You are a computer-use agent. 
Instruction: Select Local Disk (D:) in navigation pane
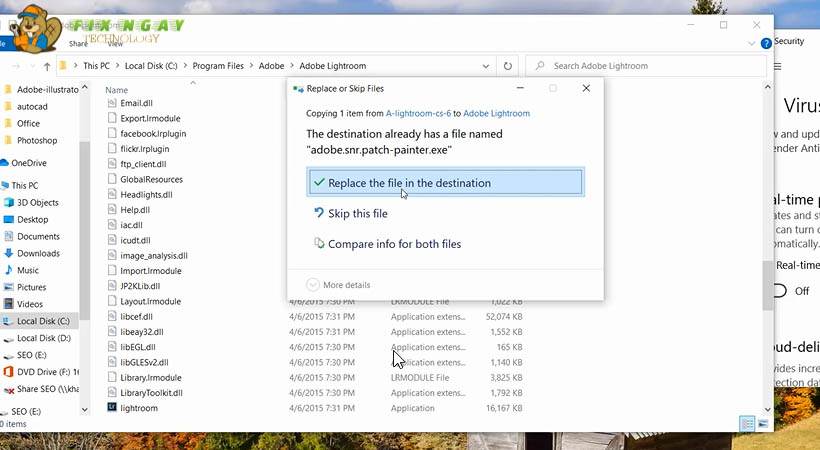[43, 338]
